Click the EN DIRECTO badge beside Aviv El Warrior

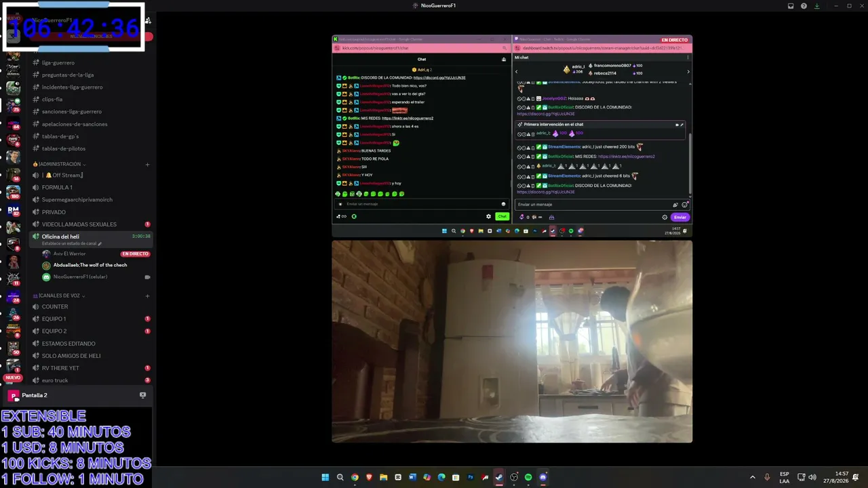point(135,254)
